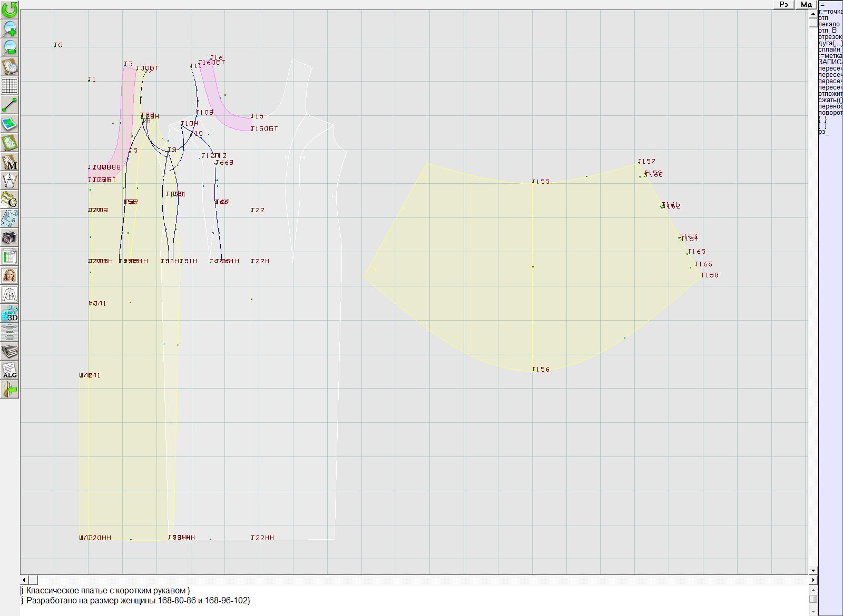The width and height of the screenshot is (843, 616).
Task: Click the Мд button
Action: pyautogui.click(x=806, y=4)
